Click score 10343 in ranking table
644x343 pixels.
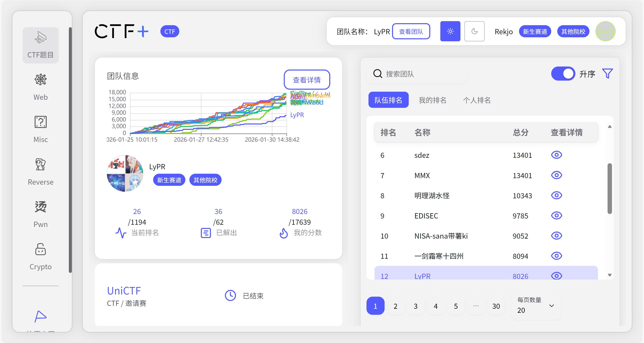(522, 195)
